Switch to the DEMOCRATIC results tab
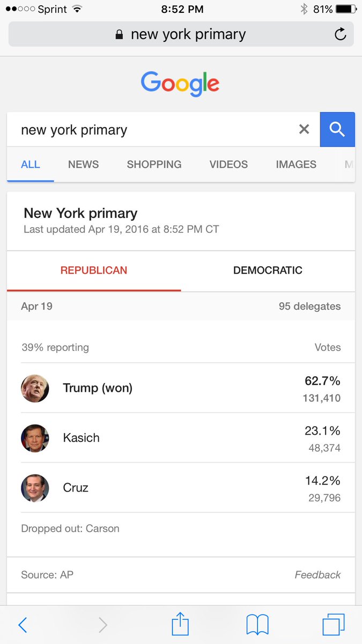Viewport: 362px width, 644px height. tap(268, 270)
